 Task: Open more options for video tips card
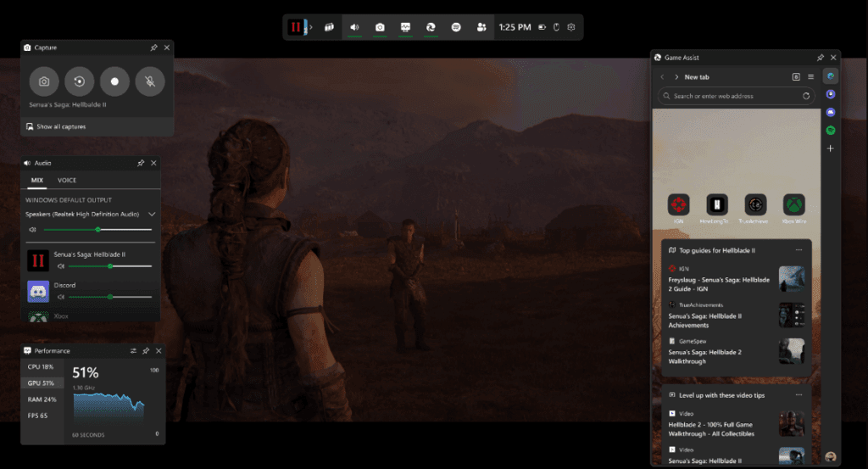point(798,395)
